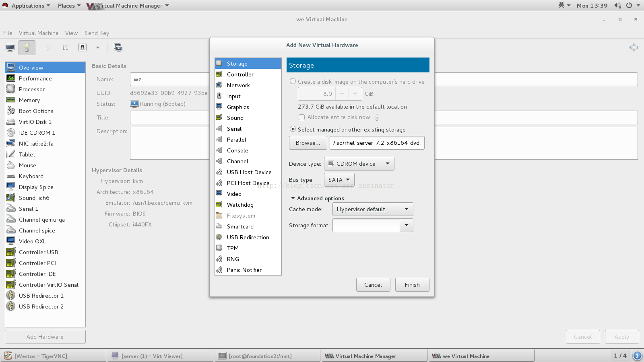Click the Run virtual machine play icon
Image resolution: width=644 pixels, height=362 pixels.
coord(48,47)
